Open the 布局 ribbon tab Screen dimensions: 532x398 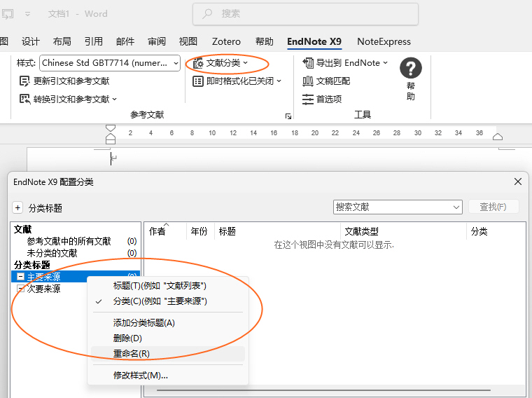tap(62, 41)
